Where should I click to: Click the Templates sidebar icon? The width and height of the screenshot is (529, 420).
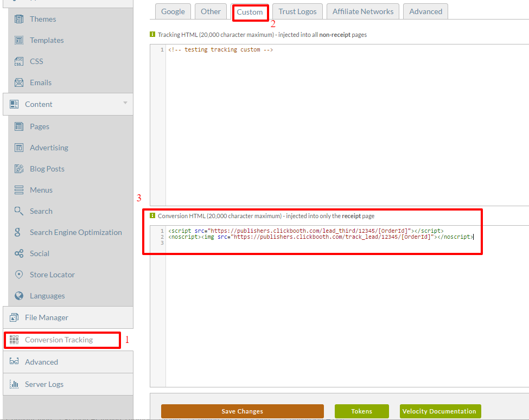tap(19, 40)
